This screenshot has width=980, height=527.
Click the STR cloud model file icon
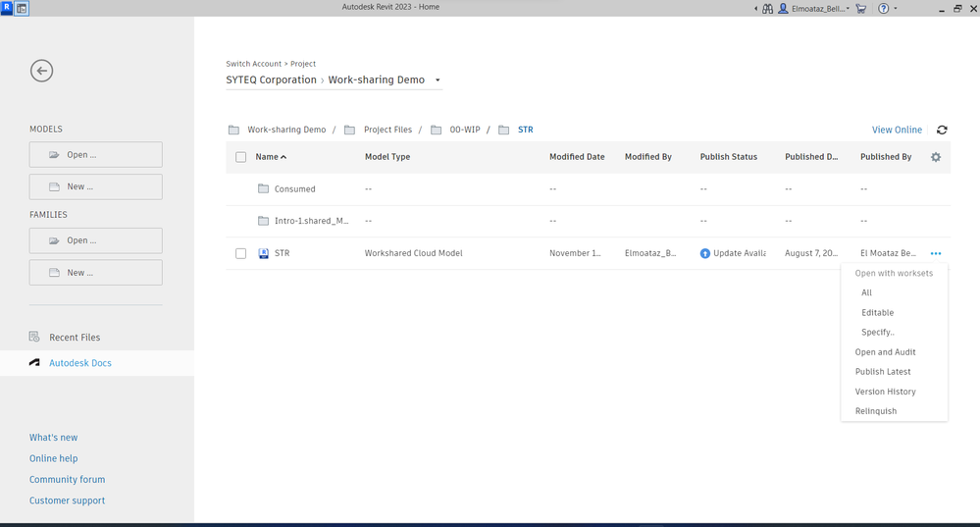click(x=264, y=253)
